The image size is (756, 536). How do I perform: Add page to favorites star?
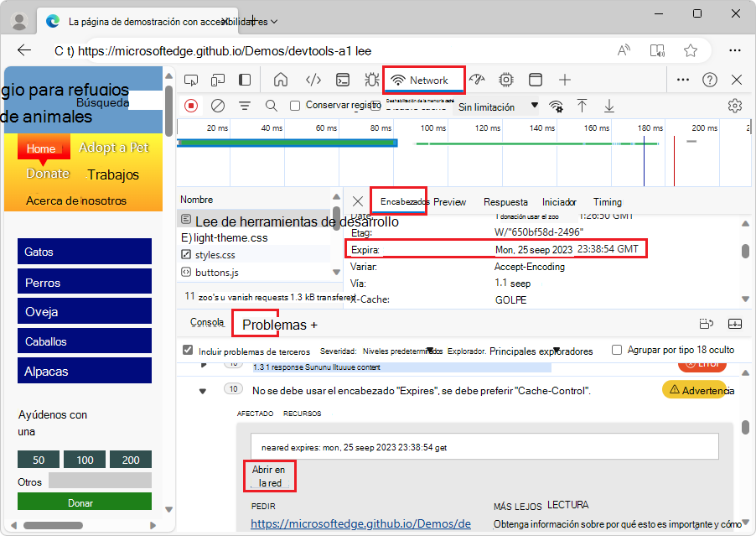691,50
